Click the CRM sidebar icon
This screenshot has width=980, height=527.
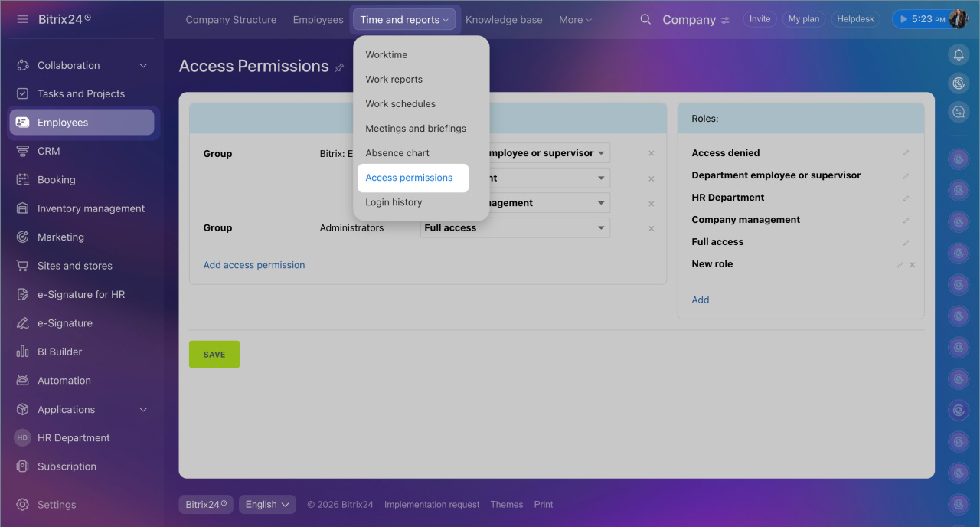click(x=23, y=151)
